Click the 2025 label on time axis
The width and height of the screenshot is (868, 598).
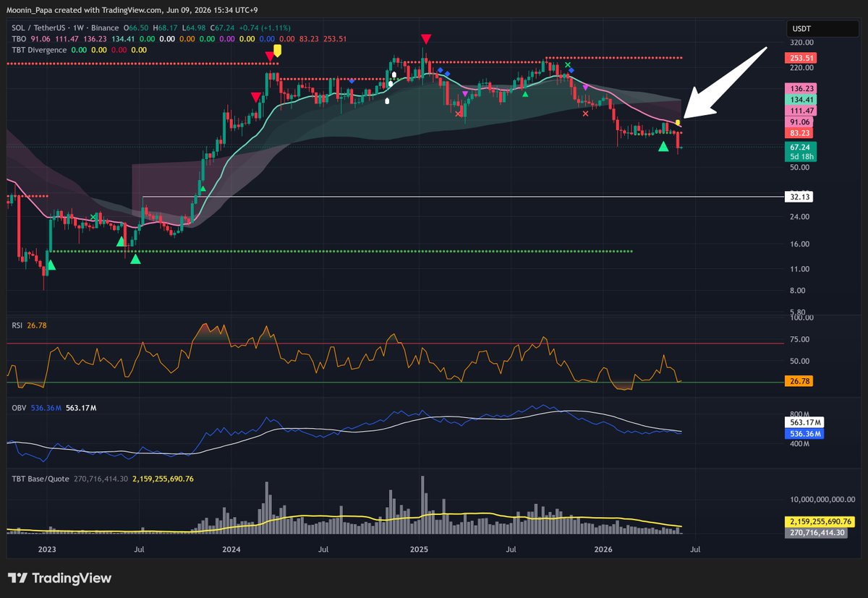pyautogui.click(x=419, y=550)
